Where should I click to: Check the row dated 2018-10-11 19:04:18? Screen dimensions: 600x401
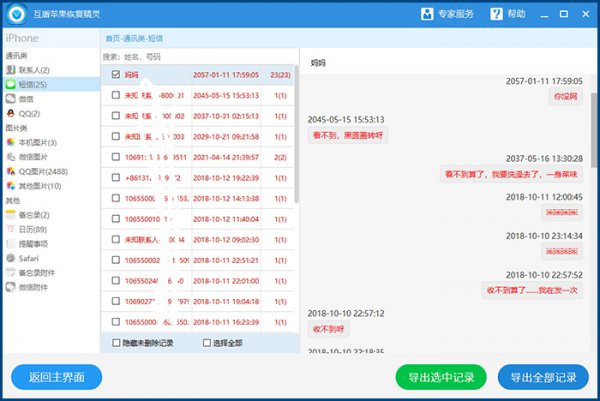(116, 302)
